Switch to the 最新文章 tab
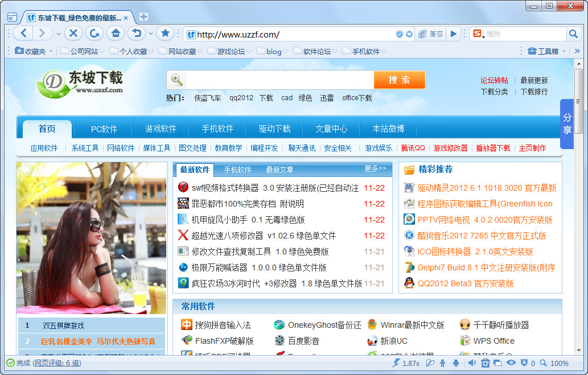Viewport: 588px width, 375px height. coord(279,170)
